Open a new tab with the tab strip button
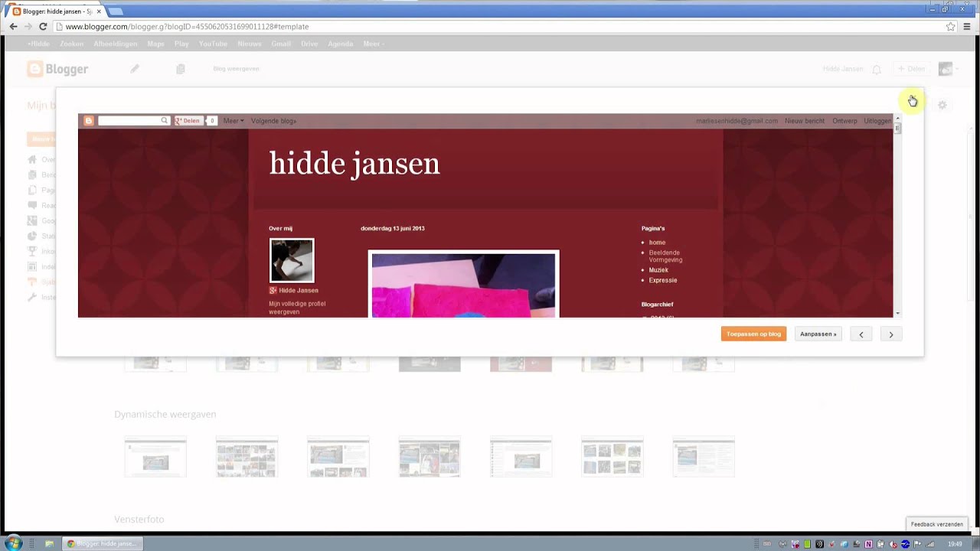The height and width of the screenshot is (551, 980). tap(115, 11)
